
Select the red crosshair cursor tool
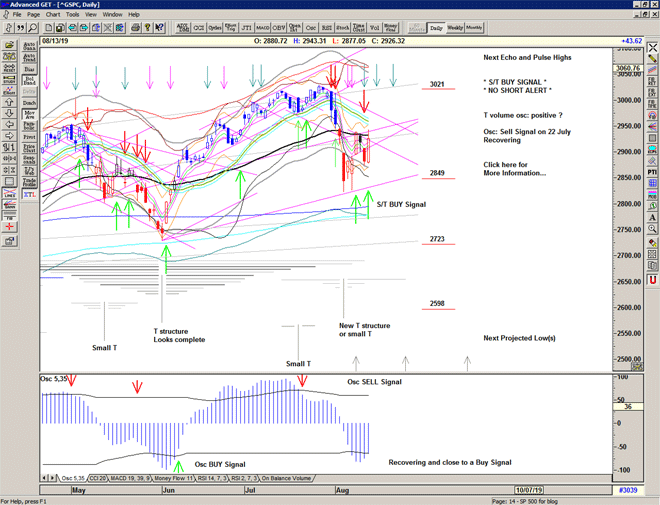9,227
